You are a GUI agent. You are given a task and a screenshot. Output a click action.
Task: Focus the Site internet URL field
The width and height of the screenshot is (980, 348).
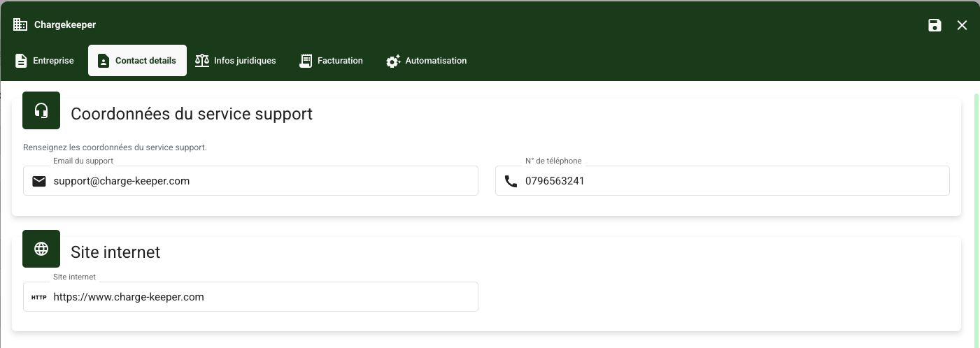pyautogui.click(x=250, y=296)
